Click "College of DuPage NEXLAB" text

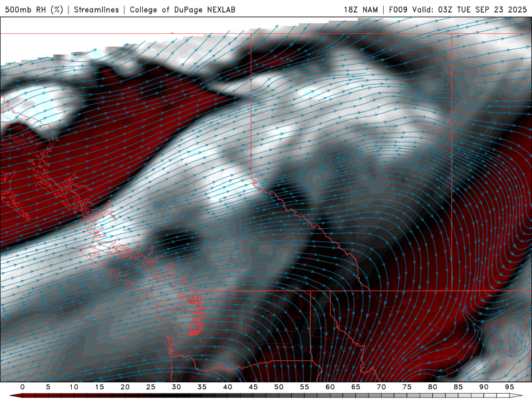point(182,9)
